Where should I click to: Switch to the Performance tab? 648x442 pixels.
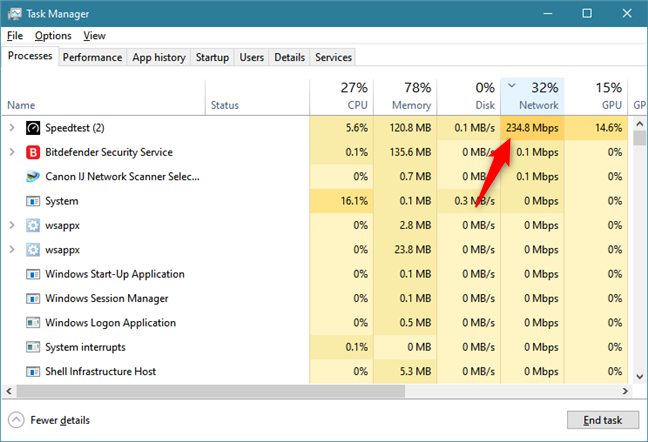tap(92, 57)
